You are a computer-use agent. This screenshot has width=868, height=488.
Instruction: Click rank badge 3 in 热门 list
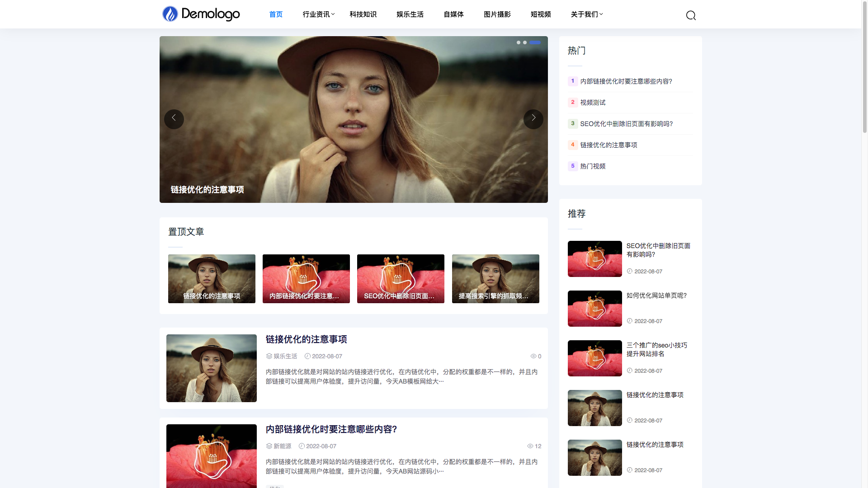point(573,123)
